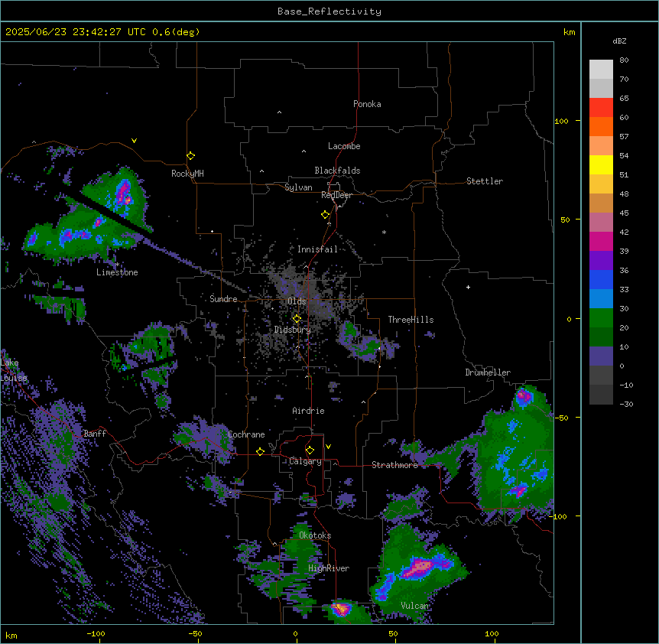Click the Sylvan label
This screenshot has width=659, height=644.
[298, 188]
